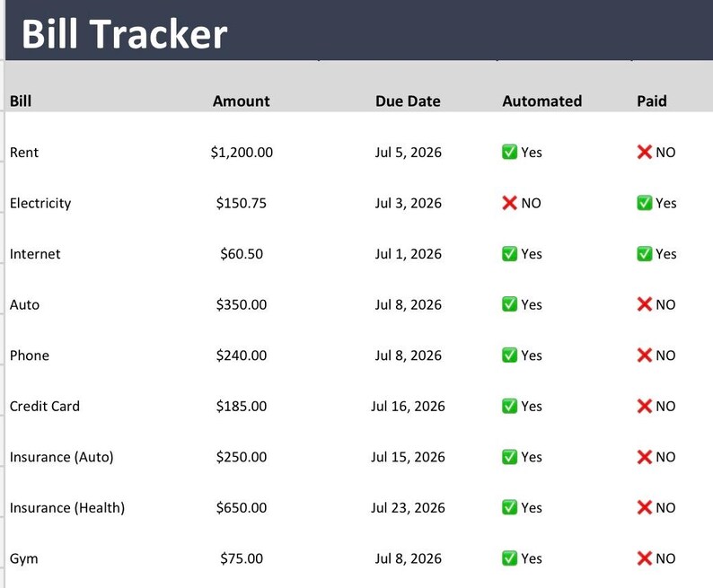Click green check in Credit Card Automated cell
This screenshot has height=588, width=713.
pyautogui.click(x=509, y=406)
